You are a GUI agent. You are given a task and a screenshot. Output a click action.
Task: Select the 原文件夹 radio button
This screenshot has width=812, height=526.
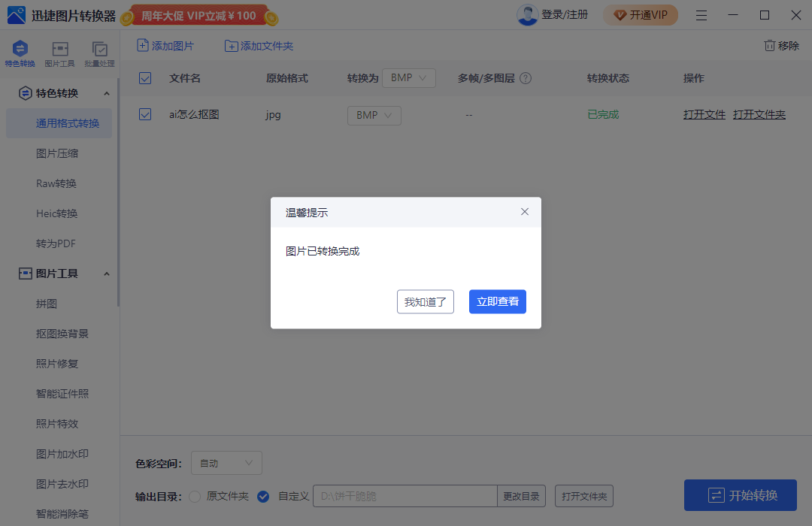(195, 497)
